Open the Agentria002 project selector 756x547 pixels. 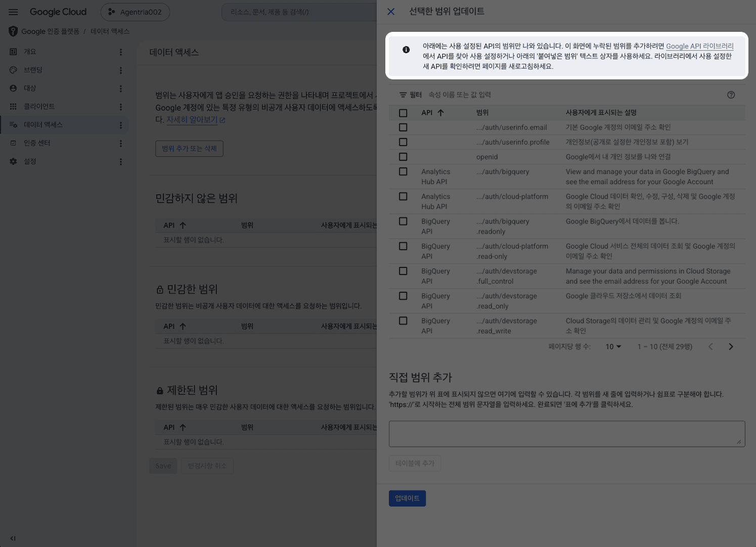pyautogui.click(x=135, y=12)
